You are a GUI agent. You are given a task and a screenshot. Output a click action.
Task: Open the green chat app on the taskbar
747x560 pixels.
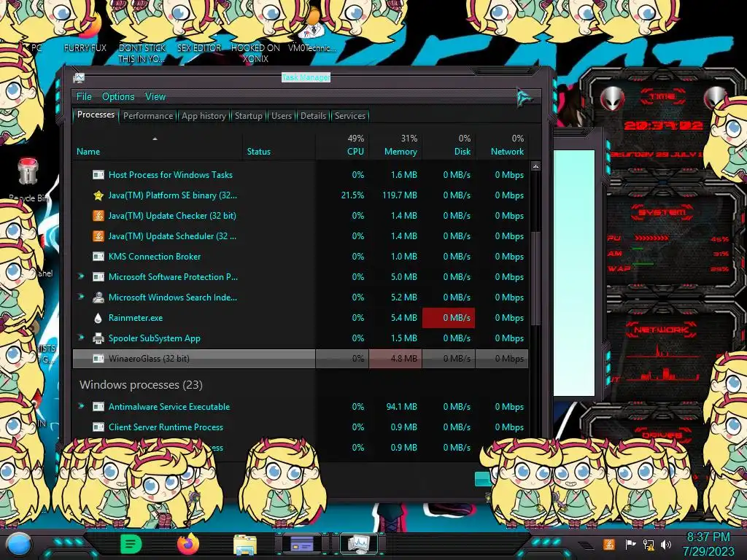131,544
